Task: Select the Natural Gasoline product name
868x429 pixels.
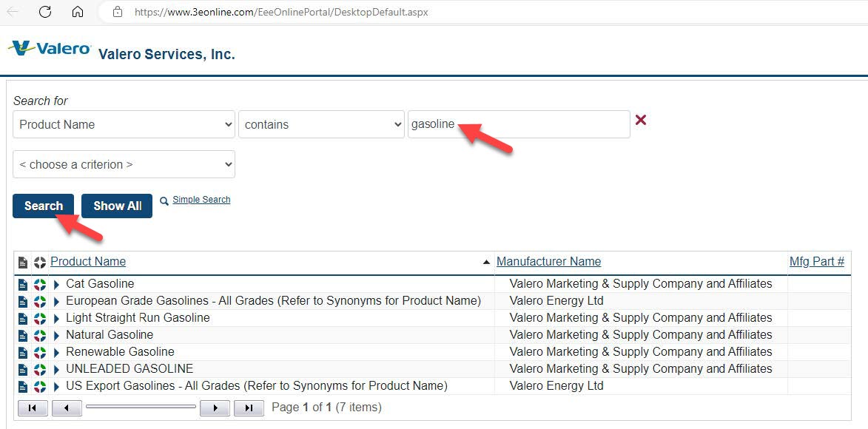Action: coord(110,335)
